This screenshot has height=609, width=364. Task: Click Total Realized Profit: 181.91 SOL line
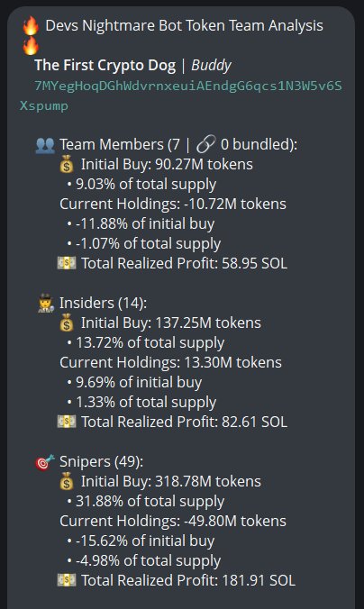pos(188,581)
